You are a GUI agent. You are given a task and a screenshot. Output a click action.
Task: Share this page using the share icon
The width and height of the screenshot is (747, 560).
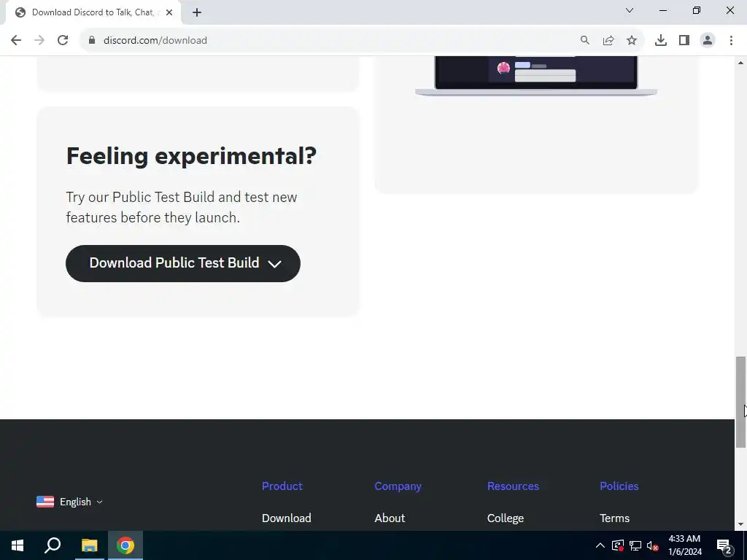(608, 41)
